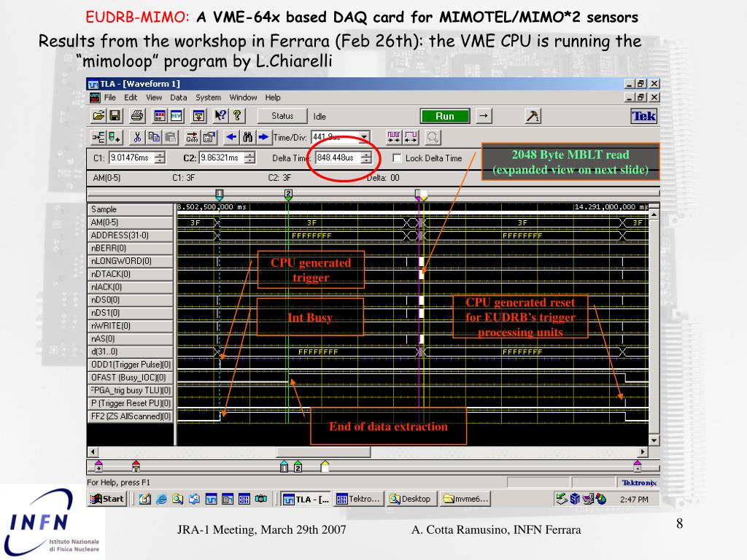Click the Tek logo button

pyautogui.click(x=643, y=116)
